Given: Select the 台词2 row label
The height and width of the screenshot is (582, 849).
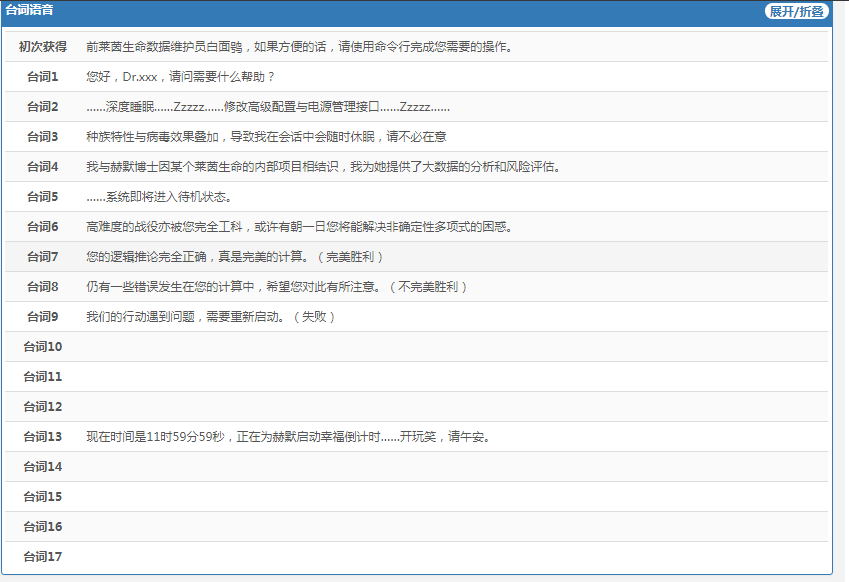Looking at the screenshot, I should click(43, 107).
